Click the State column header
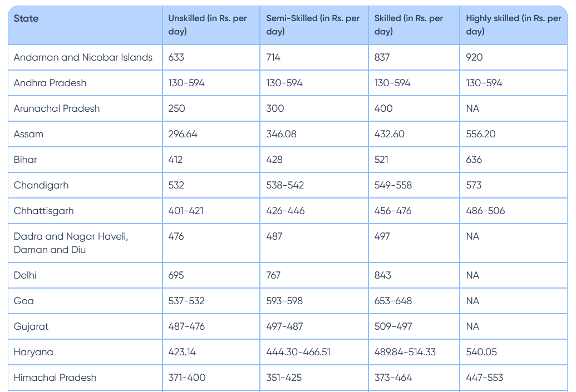This screenshot has height=392, width=576. coord(26,19)
